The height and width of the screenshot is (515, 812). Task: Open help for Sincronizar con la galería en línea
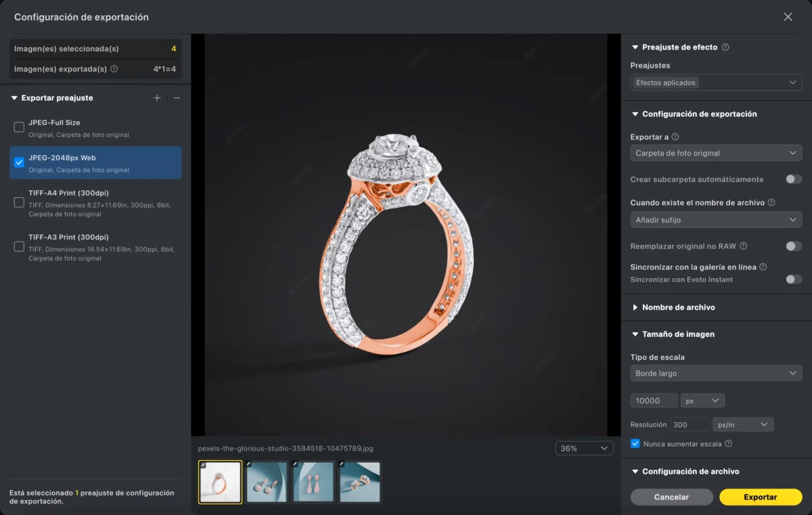pos(763,267)
